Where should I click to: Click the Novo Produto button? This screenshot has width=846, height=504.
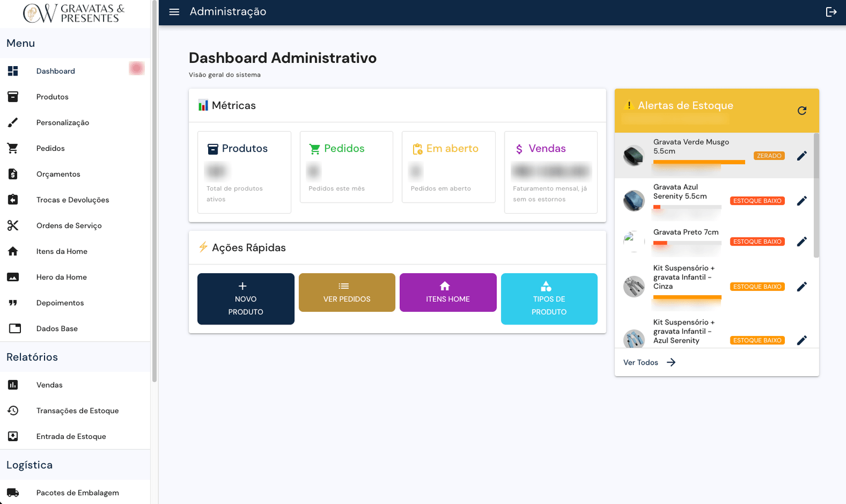246,299
